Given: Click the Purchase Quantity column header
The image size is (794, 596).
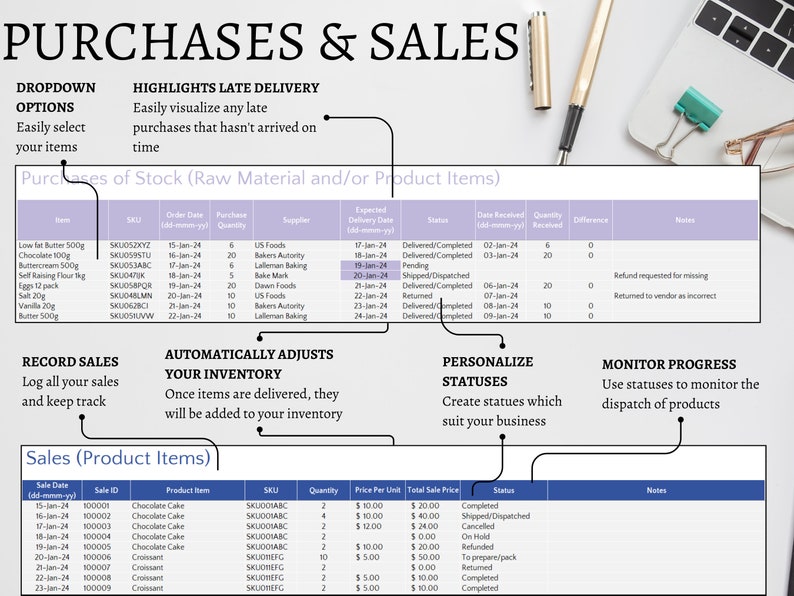Looking at the screenshot, I should 231,220.
